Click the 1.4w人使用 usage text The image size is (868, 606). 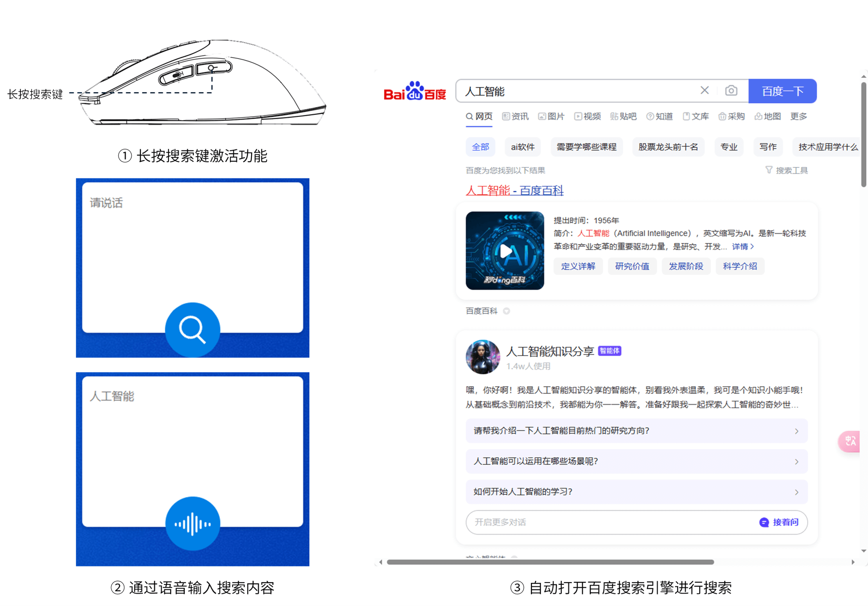(x=528, y=366)
